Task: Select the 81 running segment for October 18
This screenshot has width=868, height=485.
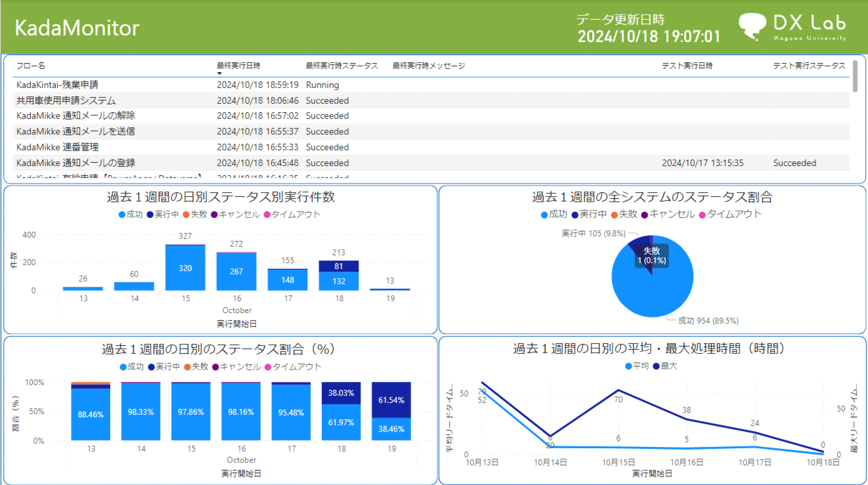Action: click(339, 266)
